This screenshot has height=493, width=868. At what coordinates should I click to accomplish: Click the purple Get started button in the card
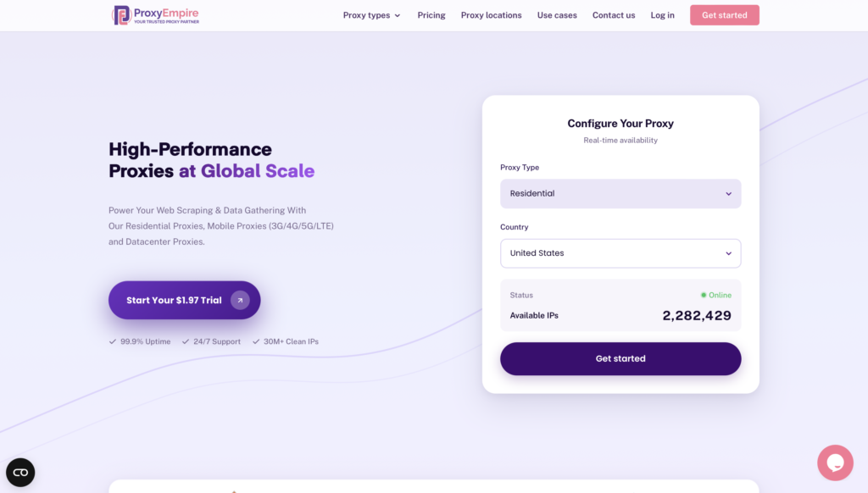click(x=620, y=359)
